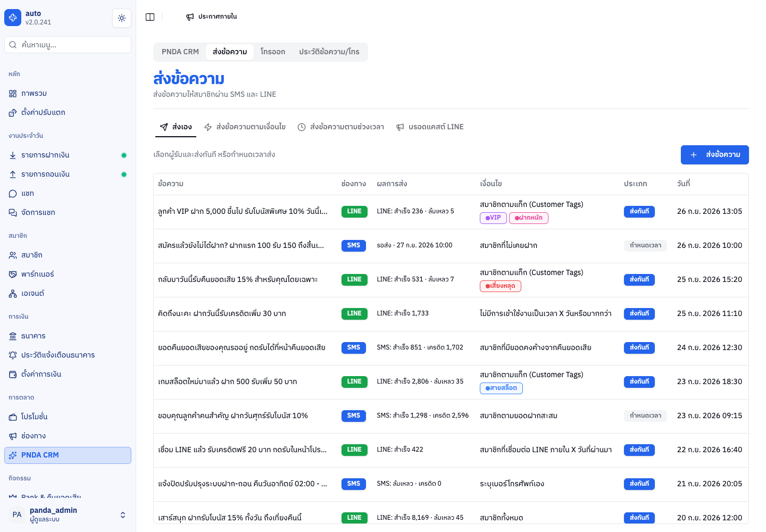
Task: Click กำหนดเวลา badge in สมัครแล้วยังไม่ได้ฝาก row
Action: pos(645,246)
